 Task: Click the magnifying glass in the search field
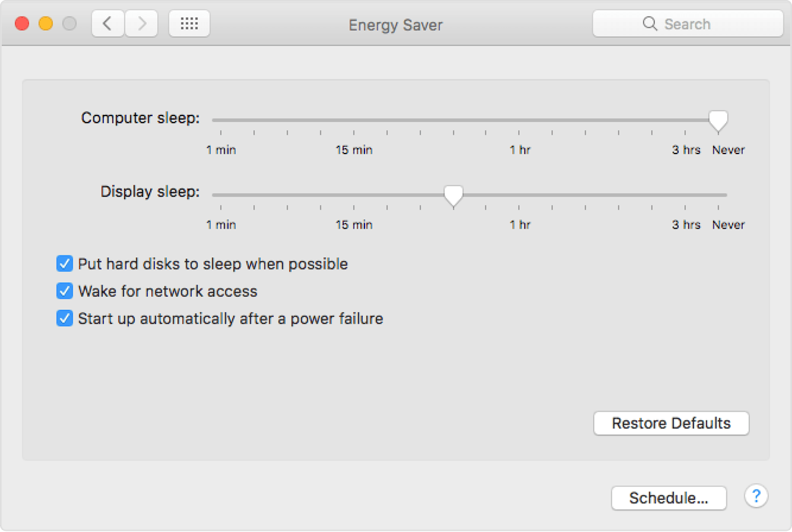click(x=650, y=24)
